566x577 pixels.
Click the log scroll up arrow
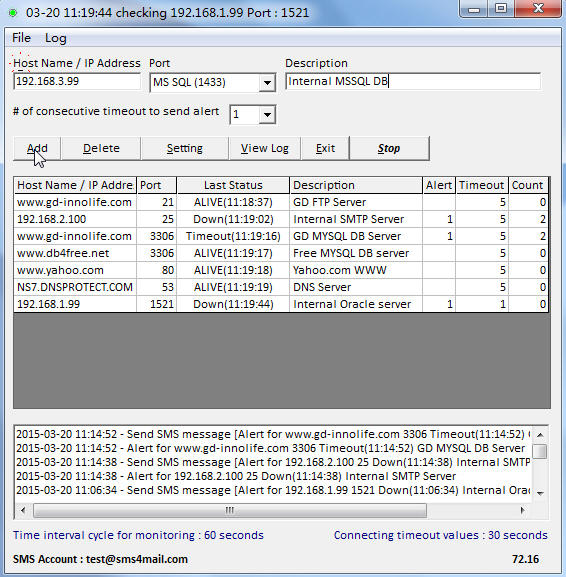(x=540, y=435)
